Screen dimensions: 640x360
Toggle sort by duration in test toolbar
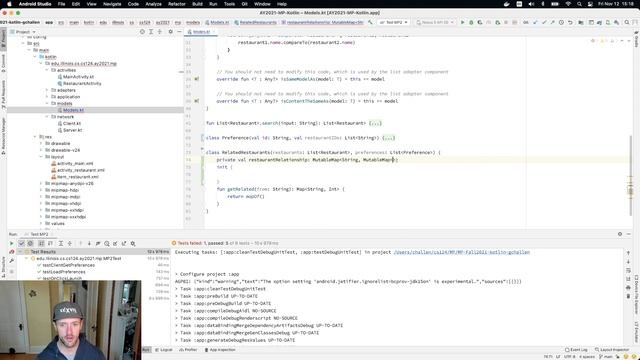click(50, 243)
